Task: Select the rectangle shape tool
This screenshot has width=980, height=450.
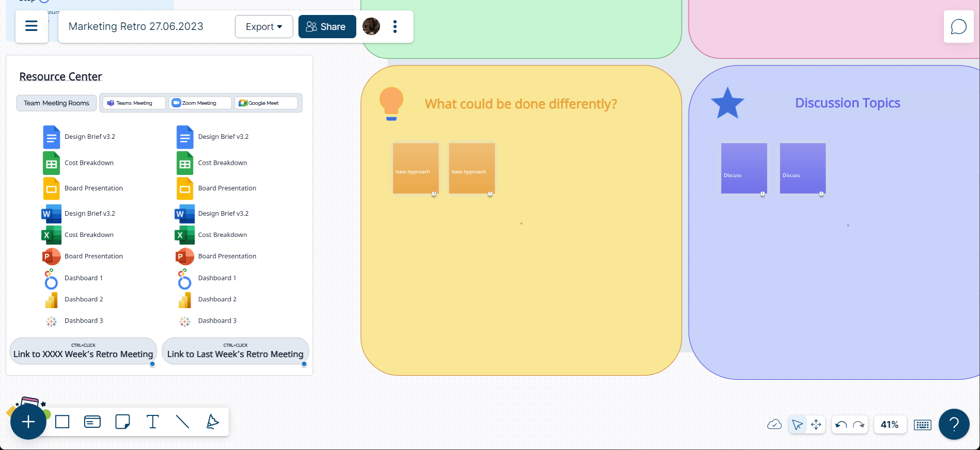Action: (62, 422)
